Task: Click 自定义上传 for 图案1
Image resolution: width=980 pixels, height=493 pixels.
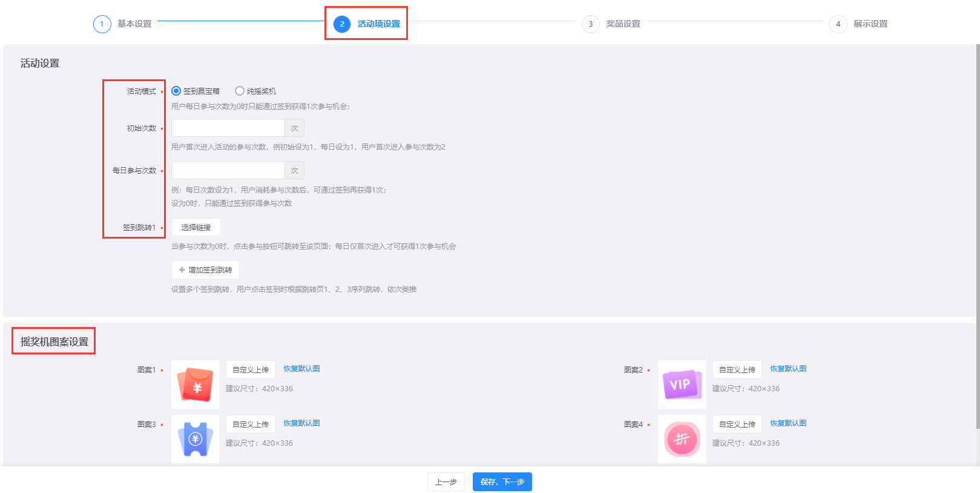Action: (x=250, y=369)
